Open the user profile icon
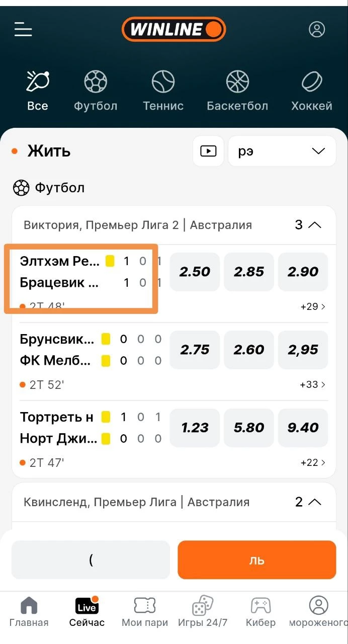The image size is (348, 644). [317, 29]
